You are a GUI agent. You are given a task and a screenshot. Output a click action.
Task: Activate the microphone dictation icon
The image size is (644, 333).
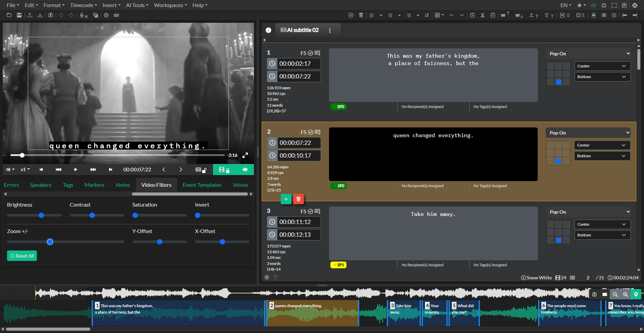pyautogui.click(x=83, y=15)
